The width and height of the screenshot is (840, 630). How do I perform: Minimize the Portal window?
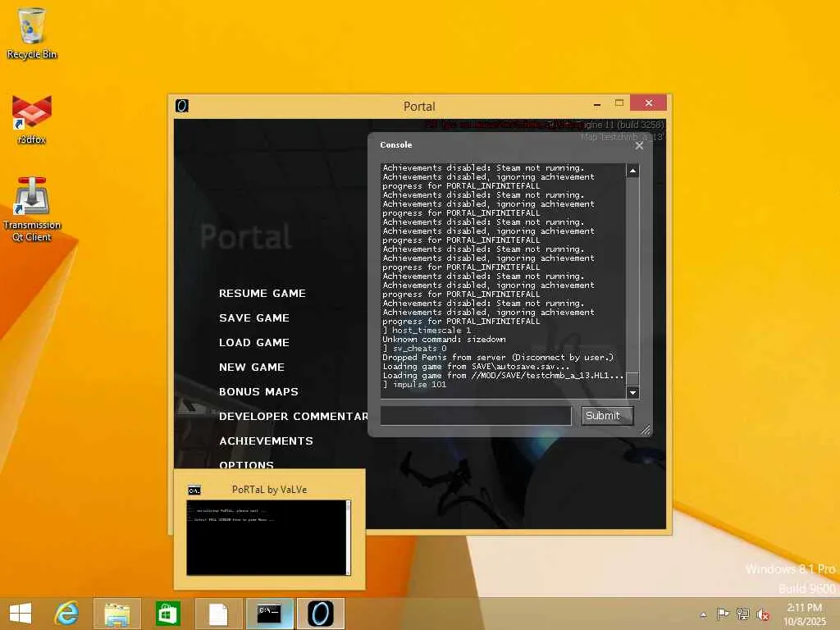(x=597, y=103)
